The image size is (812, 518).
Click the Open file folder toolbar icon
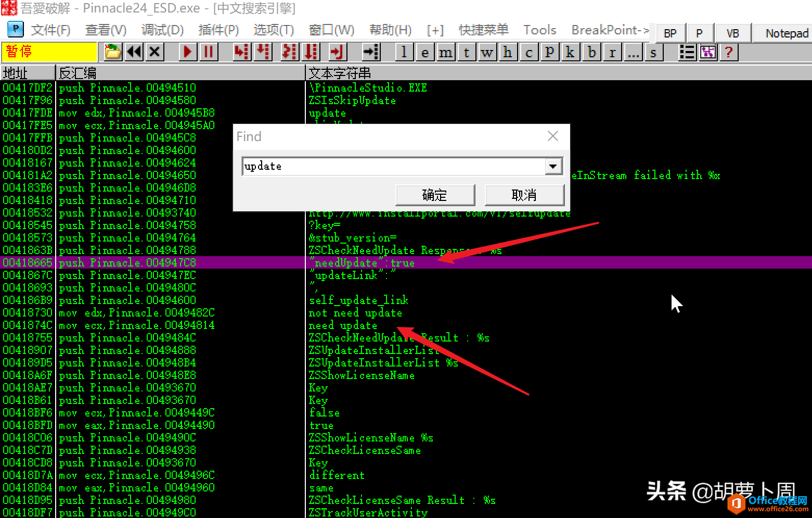113,52
